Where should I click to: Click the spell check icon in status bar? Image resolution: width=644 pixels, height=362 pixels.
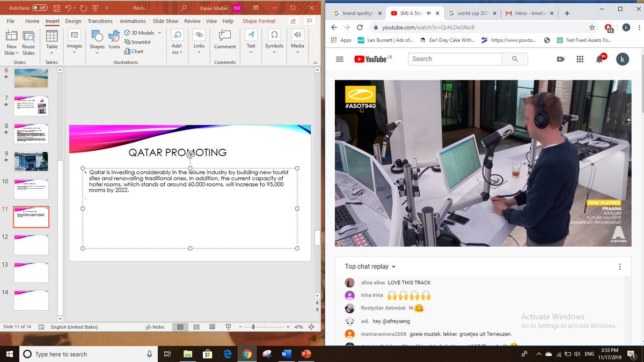point(41,327)
